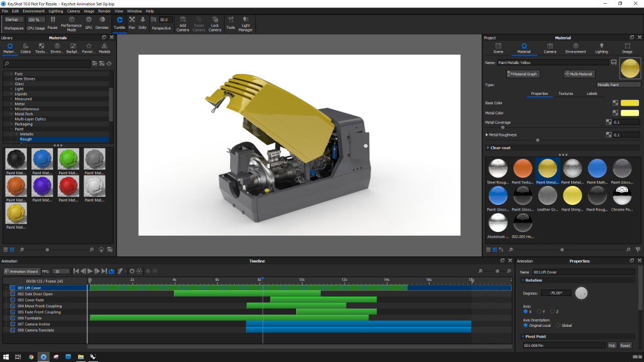Open the Windows Start menu
This screenshot has width=644, height=362.
pyautogui.click(x=6, y=357)
